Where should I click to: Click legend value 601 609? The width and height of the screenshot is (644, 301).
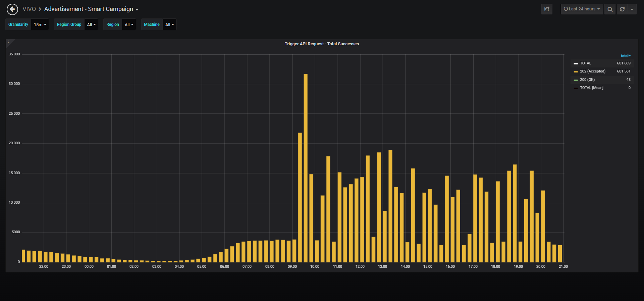(624, 63)
